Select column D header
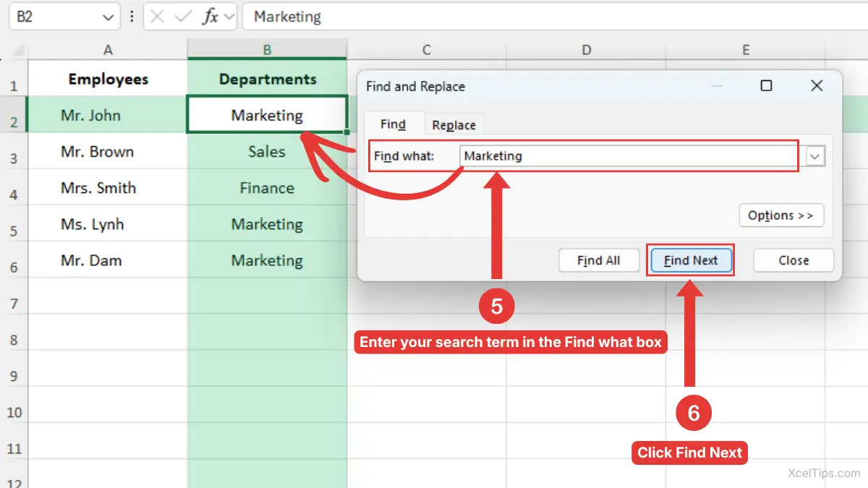This screenshot has width=868, height=488. (587, 50)
